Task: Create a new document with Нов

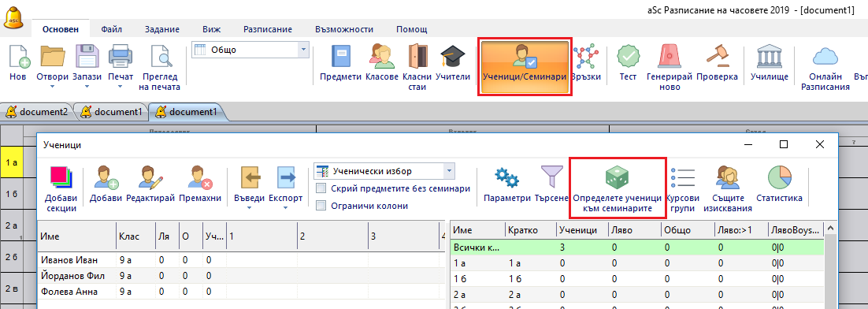Action: pyautogui.click(x=17, y=62)
